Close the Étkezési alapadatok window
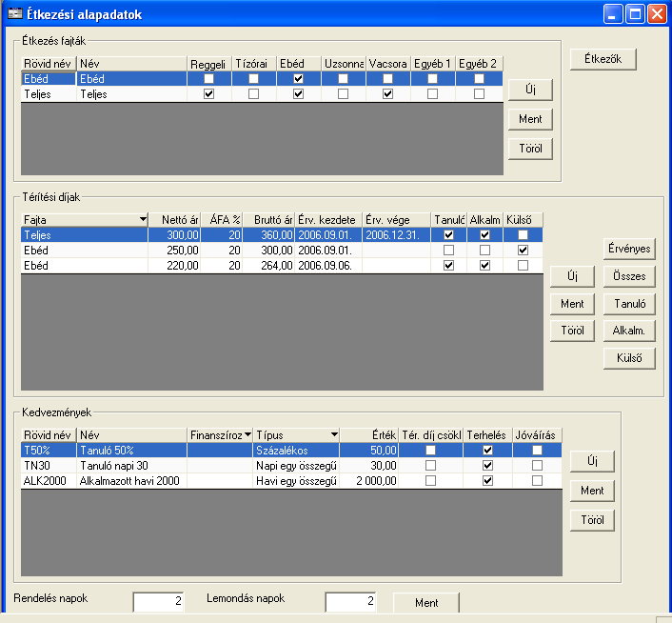Screen dimensions: 672x623 [657, 14]
